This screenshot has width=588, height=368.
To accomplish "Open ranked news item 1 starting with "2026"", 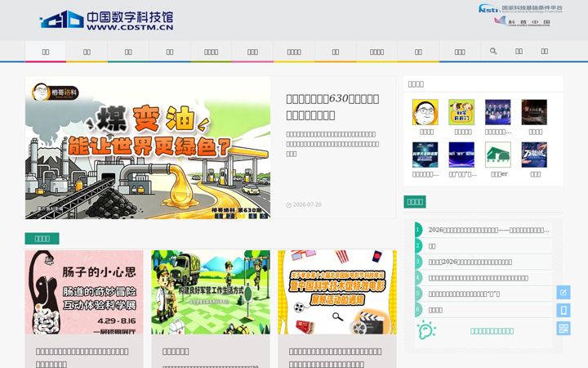I will click(x=489, y=230).
